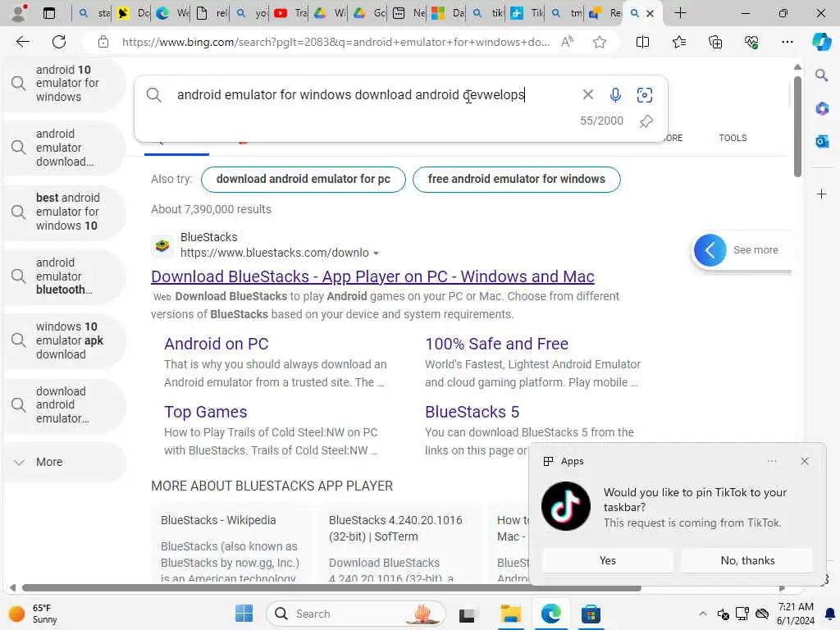Switch to the TikTok browser tab

[527, 13]
